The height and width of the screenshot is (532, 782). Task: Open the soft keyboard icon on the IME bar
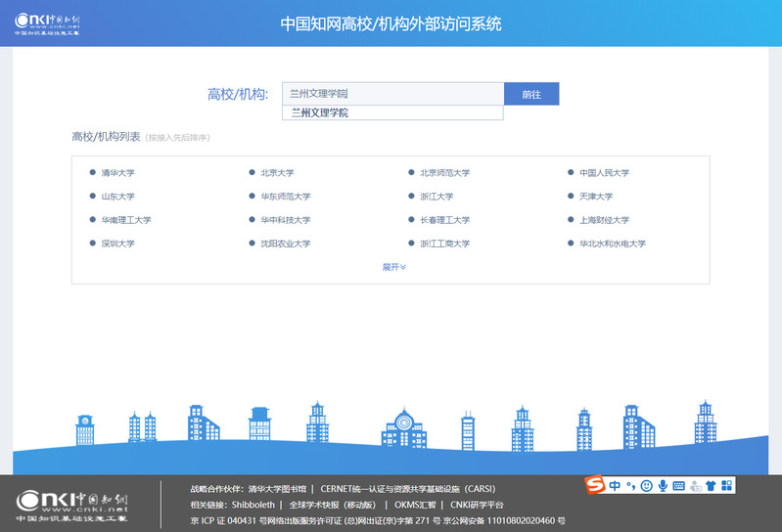(679, 486)
